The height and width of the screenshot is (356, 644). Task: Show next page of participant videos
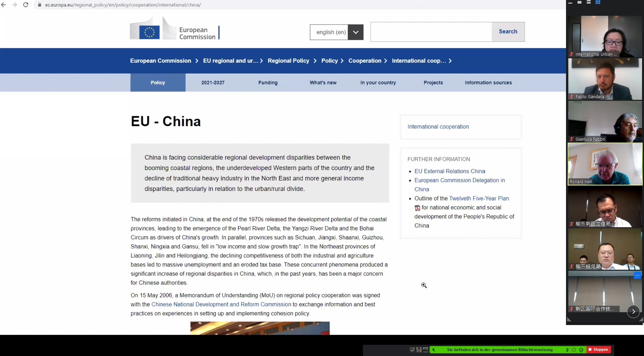click(x=633, y=312)
